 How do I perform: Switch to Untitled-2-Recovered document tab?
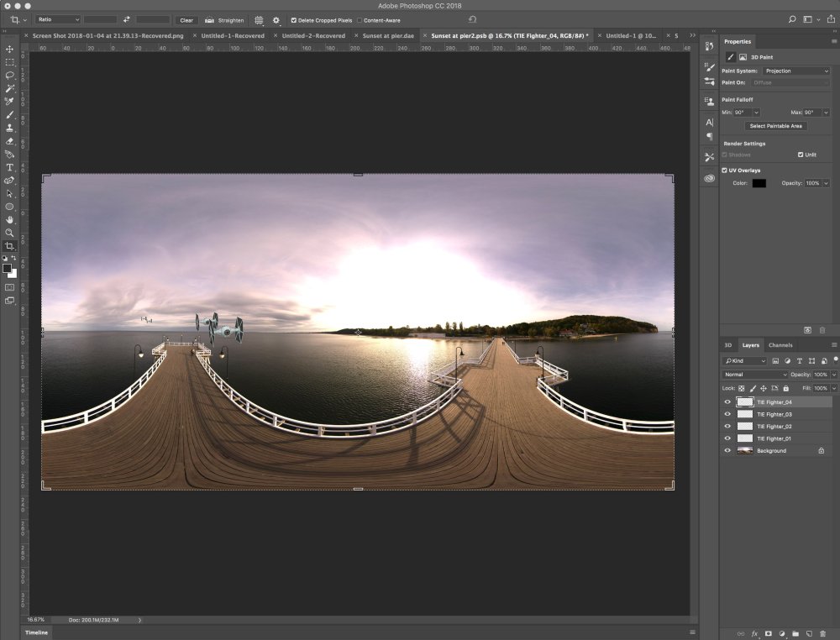(313, 36)
